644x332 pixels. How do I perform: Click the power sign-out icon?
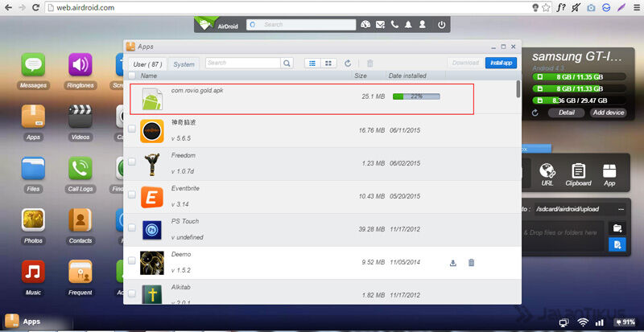tap(441, 25)
